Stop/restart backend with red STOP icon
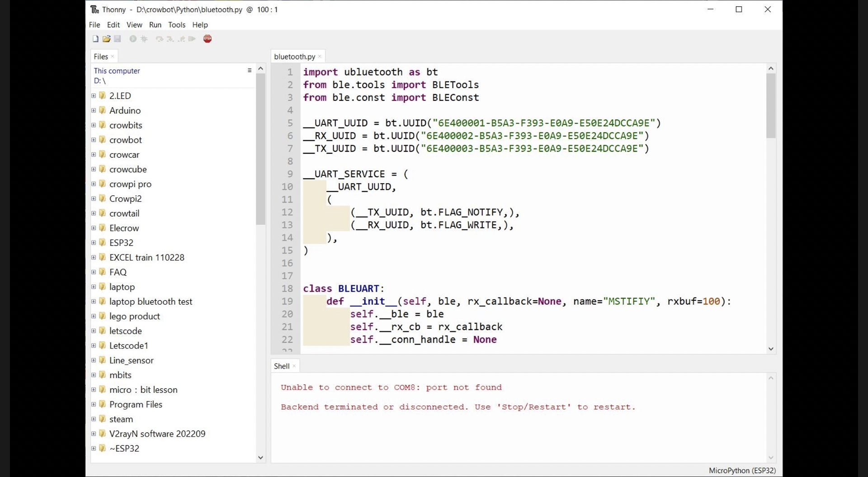 [208, 39]
